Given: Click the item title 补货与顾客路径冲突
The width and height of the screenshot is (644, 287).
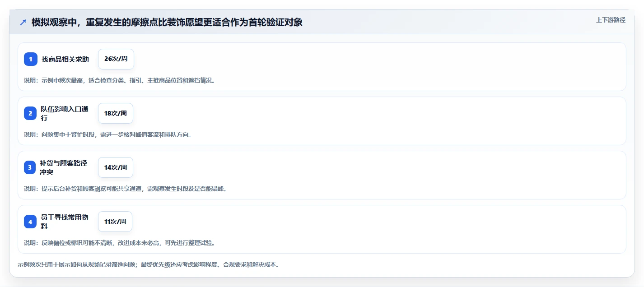Looking at the screenshot, I should 63,167.
